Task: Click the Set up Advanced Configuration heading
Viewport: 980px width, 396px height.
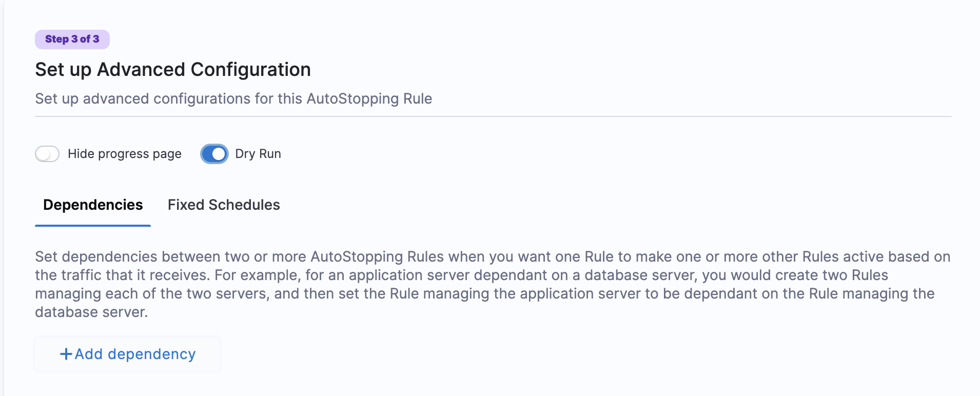Action: pyautogui.click(x=173, y=69)
